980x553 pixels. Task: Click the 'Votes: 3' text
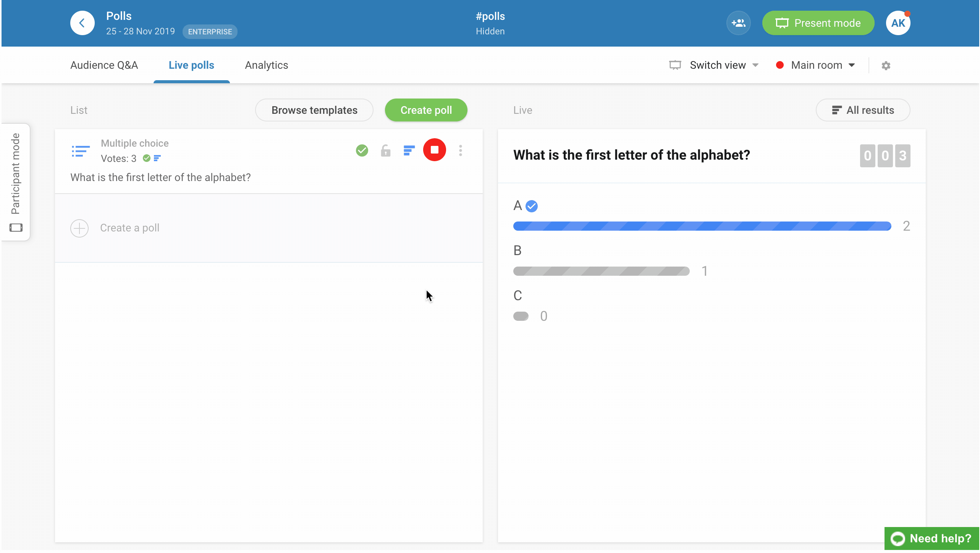coord(118,158)
